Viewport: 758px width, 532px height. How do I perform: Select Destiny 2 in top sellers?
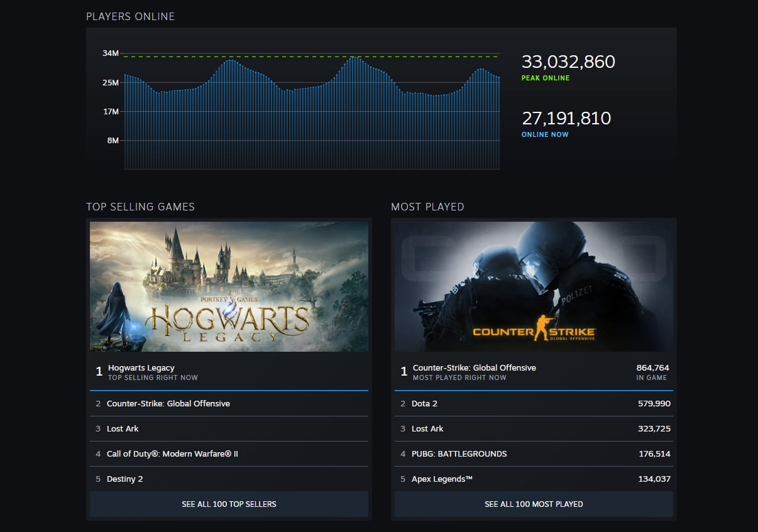(x=126, y=479)
